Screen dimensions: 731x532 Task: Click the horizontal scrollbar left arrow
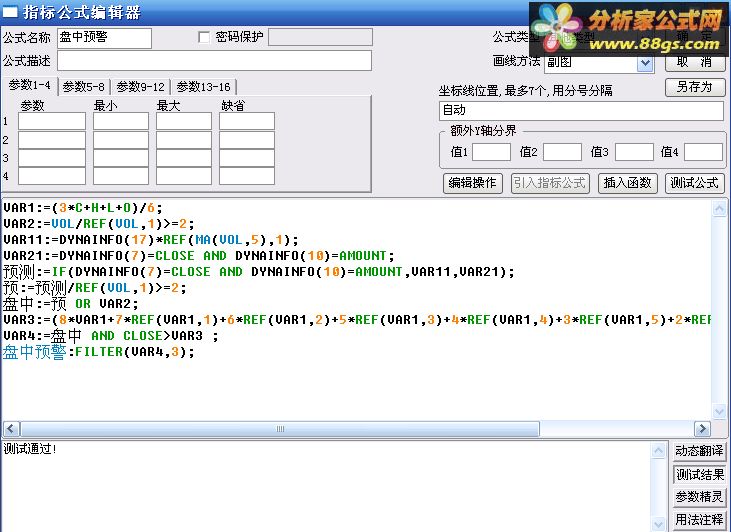click(11, 428)
